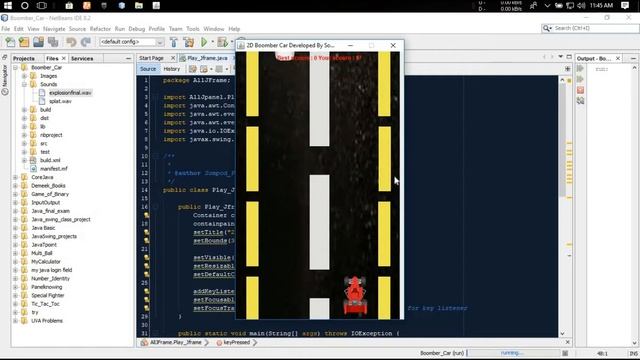This screenshot has height=360, width=640.
Task: Select the explosionfinal.wav file
Action: [70, 93]
